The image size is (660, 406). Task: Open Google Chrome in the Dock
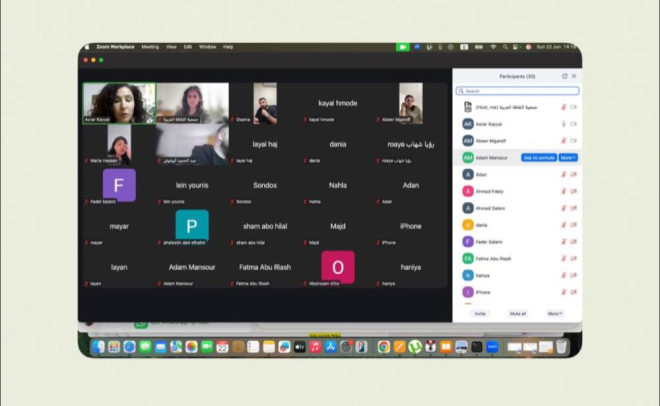pyautogui.click(x=383, y=347)
